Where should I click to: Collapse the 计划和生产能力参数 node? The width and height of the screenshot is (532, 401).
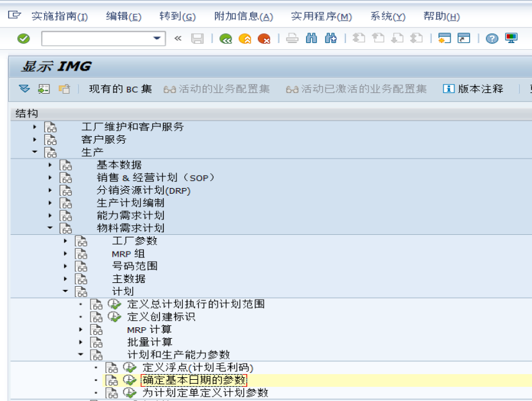coord(81,355)
